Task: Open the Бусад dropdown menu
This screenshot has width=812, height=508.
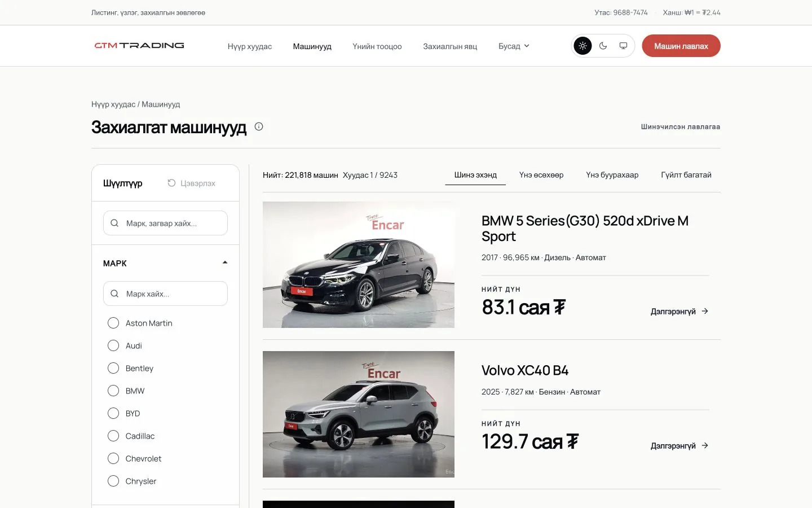Action: 514,46
